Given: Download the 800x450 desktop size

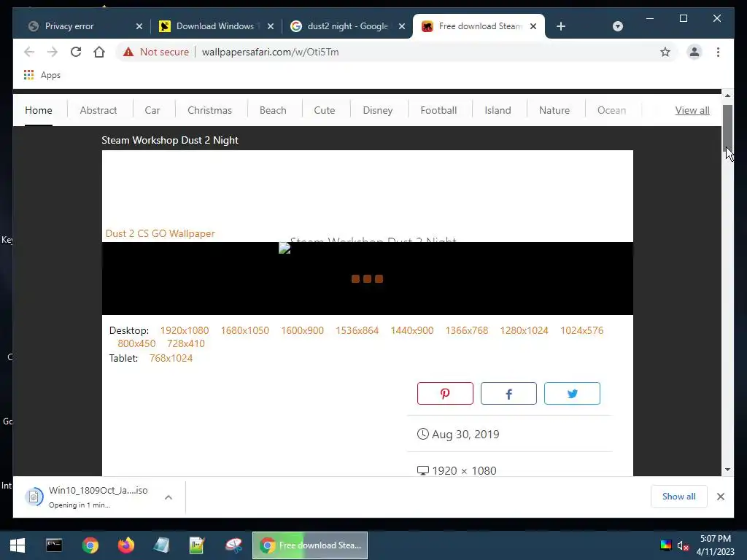Looking at the screenshot, I should (136, 343).
